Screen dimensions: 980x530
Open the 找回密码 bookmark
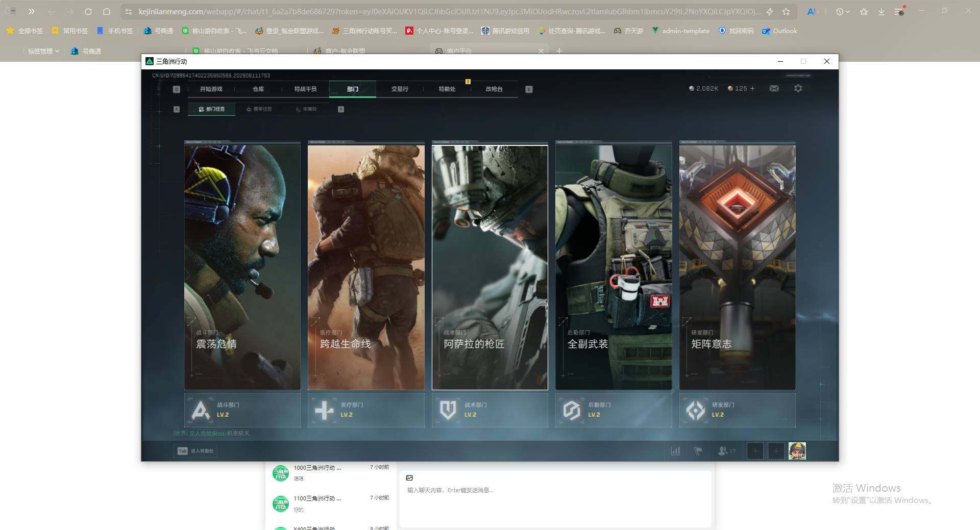736,31
